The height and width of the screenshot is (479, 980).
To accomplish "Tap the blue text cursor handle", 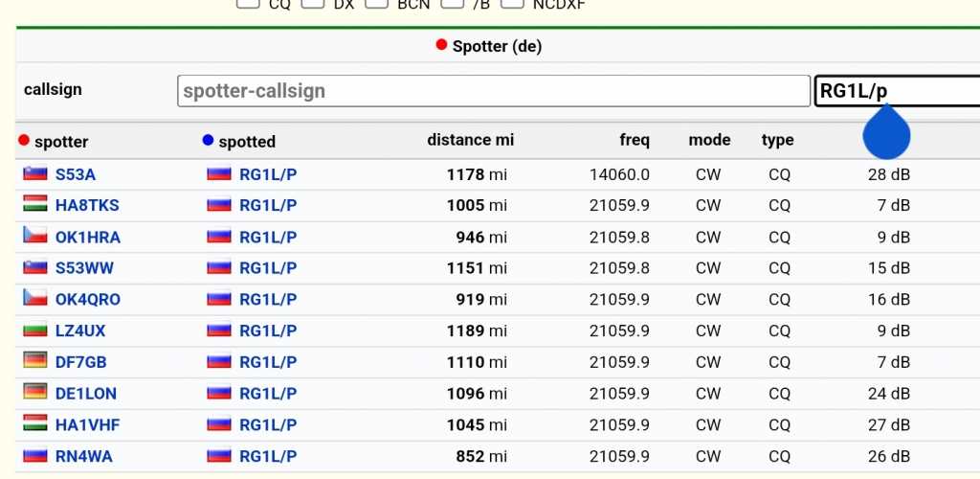I will click(886, 132).
